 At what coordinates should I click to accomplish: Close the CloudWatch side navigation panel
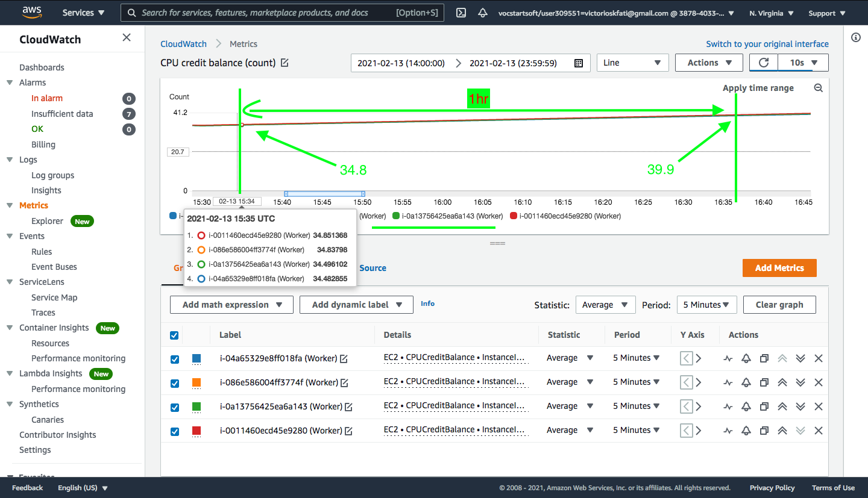[x=127, y=37]
